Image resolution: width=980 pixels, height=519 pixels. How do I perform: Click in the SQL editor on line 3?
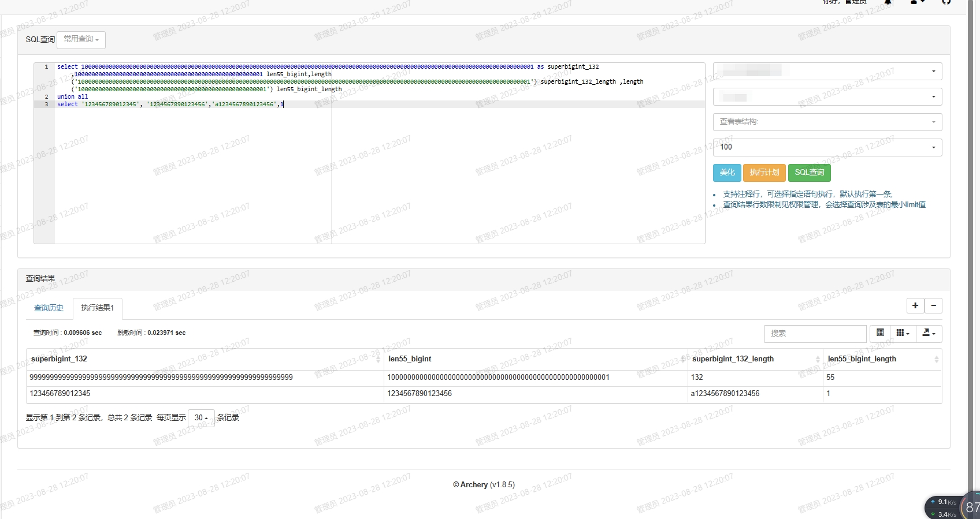click(x=380, y=104)
